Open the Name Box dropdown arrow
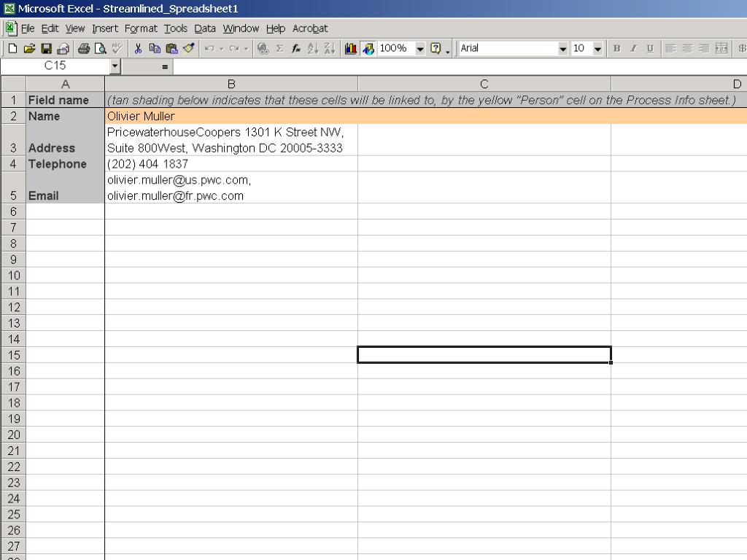The image size is (747, 560). click(115, 66)
